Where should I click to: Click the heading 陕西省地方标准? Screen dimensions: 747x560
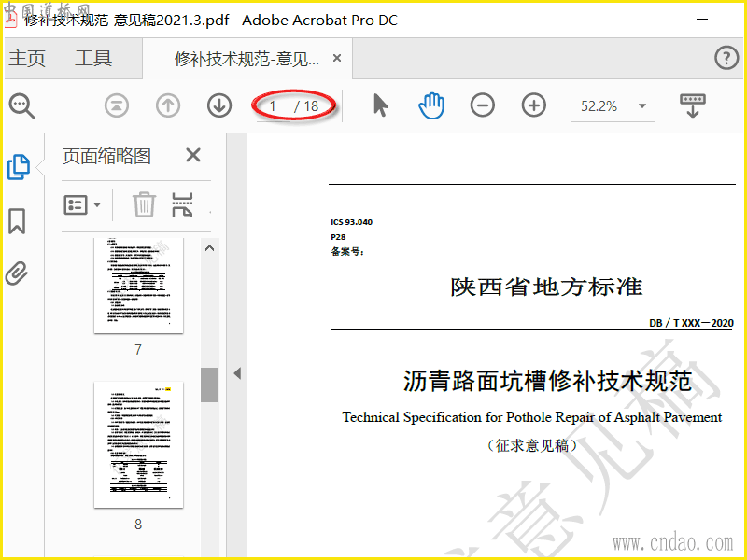pyautogui.click(x=547, y=287)
